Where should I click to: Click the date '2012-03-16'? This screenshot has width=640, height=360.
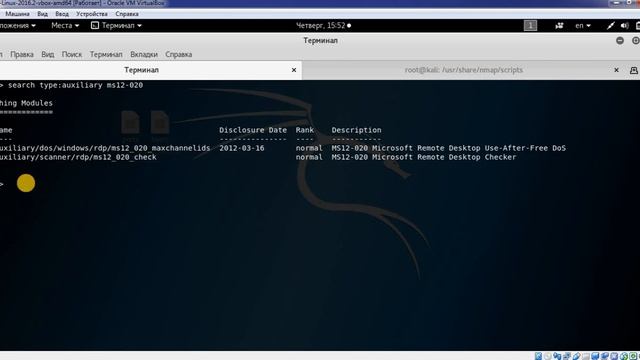click(x=242, y=148)
